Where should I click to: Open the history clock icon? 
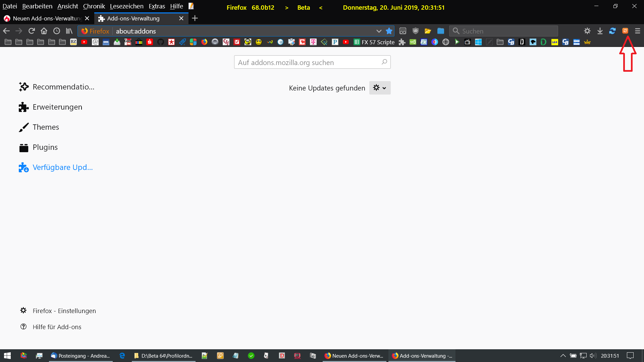[x=57, y=31]
